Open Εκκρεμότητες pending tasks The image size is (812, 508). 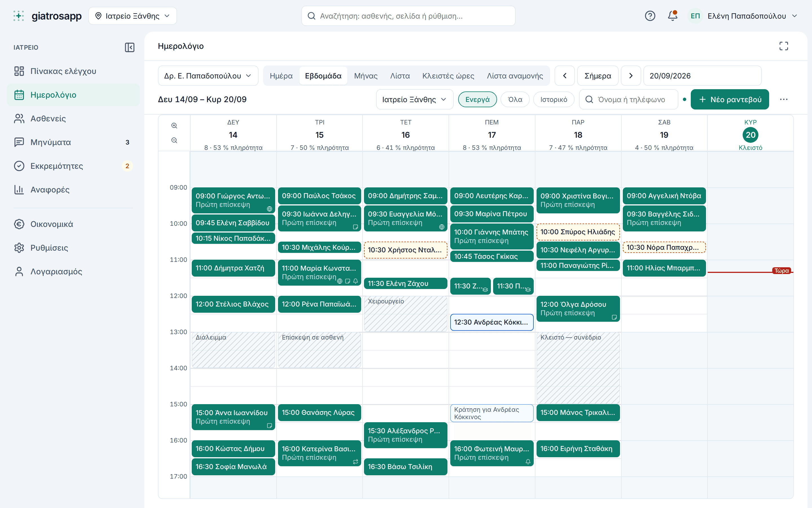[x=73, y=166]
